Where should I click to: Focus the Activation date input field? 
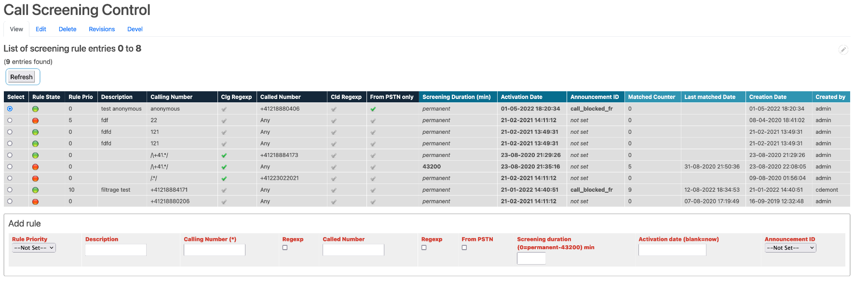click(672, 250)
